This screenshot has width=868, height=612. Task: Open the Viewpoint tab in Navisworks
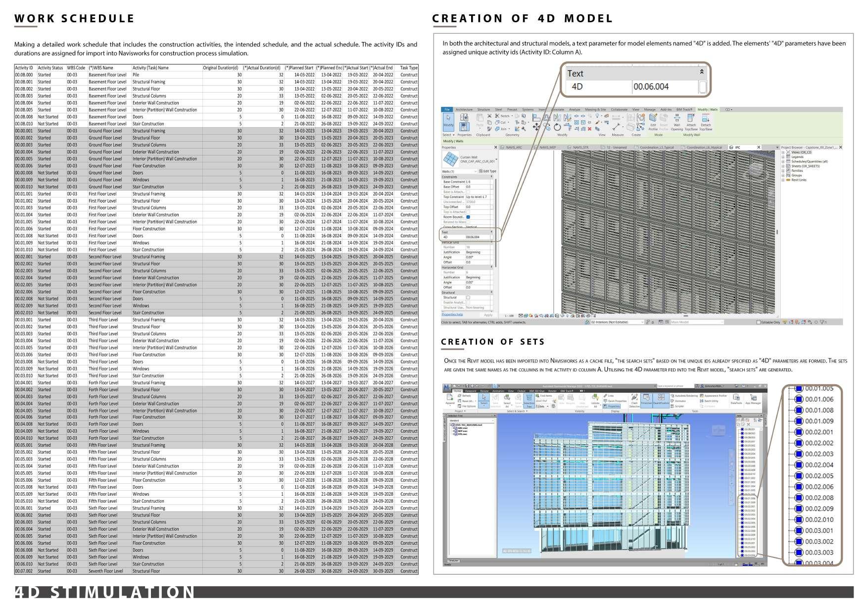[x=471, y=390]
